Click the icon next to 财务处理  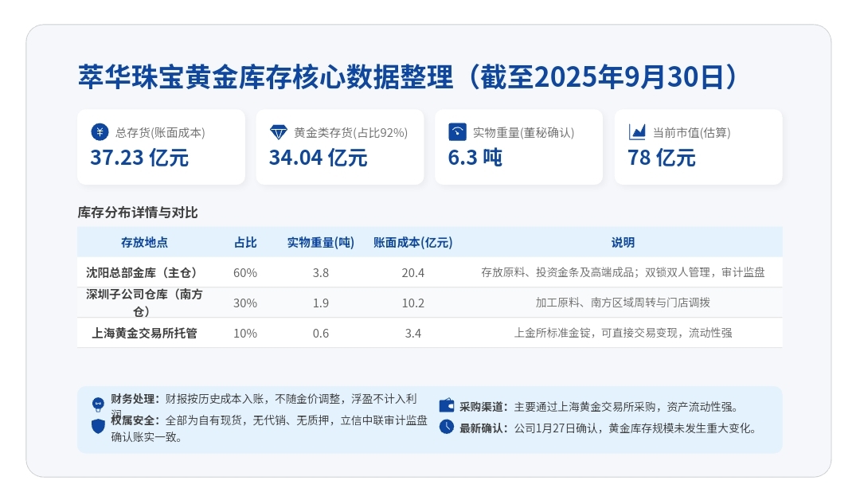(x=98, y=404)
